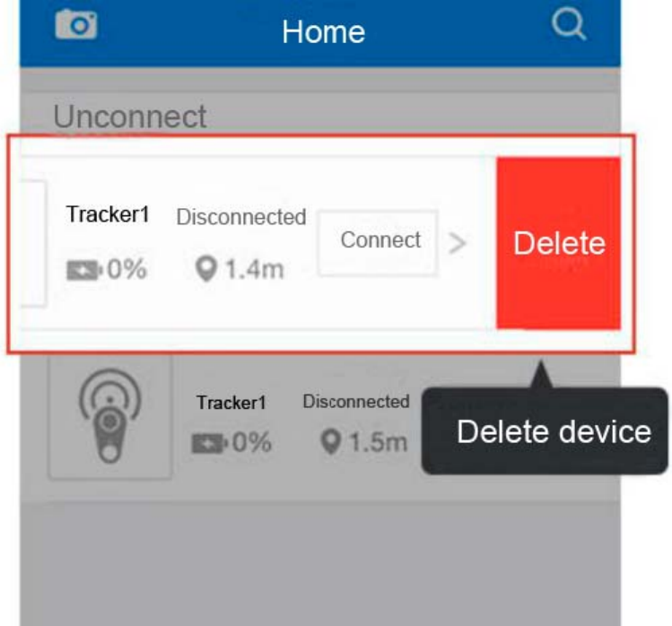Click the Connect button for Tracker1
This screenshot has height=626, width=672.
point(378,242)
